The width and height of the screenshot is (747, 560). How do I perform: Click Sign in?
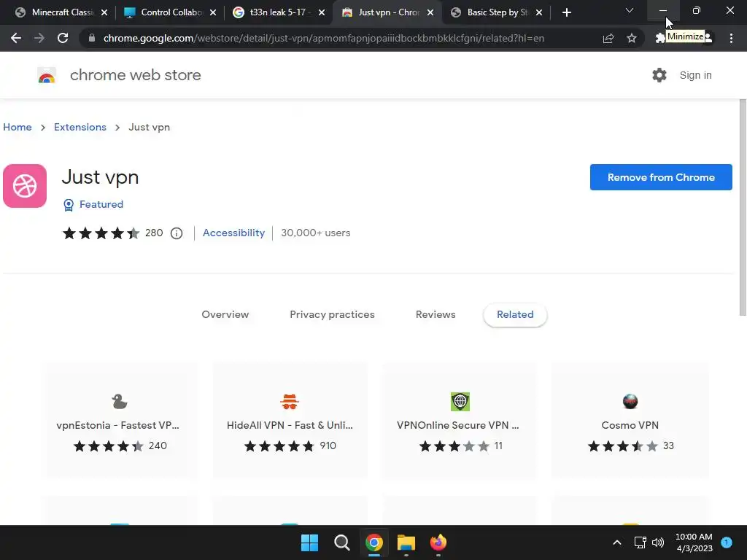[x=695, y=75]
